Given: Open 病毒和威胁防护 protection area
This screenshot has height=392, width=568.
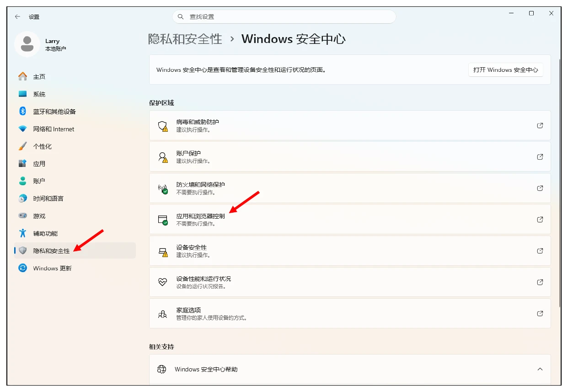Looking at the screenshot, I should coord(350,125).
